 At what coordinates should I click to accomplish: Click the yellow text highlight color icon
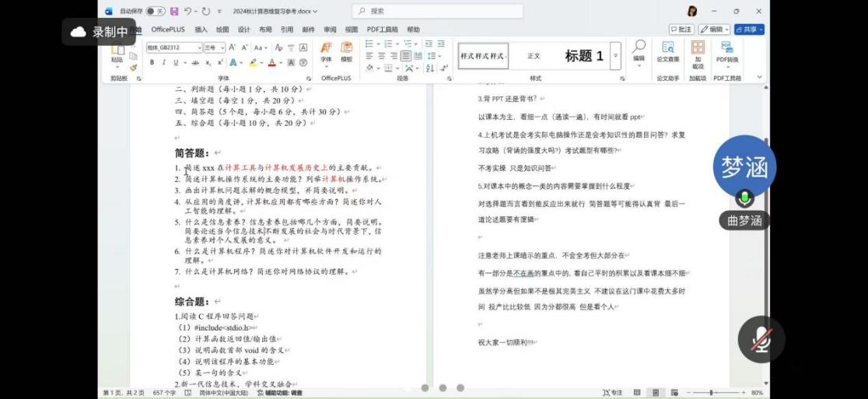pyautogui.click(x=253, y=62)
